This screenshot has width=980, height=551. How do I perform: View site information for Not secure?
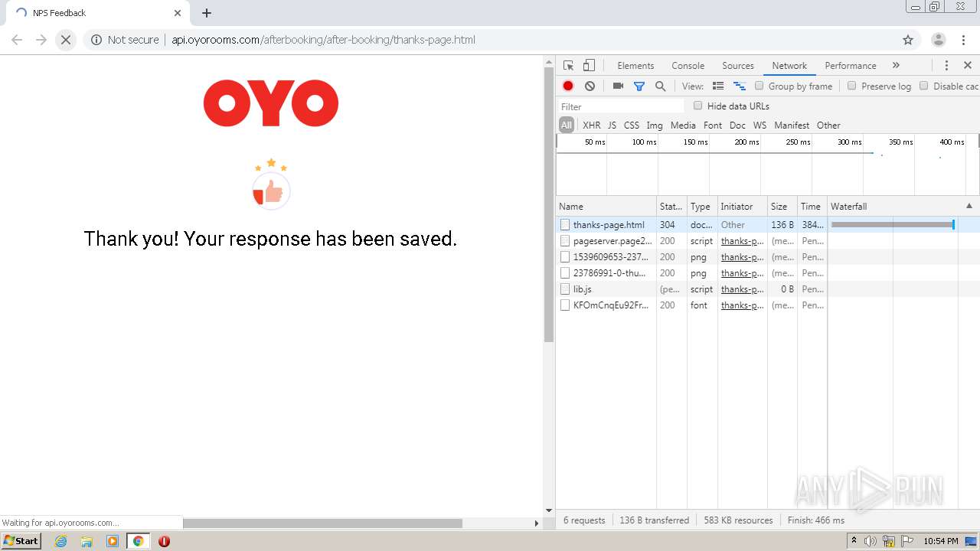[x=125, y=40]
